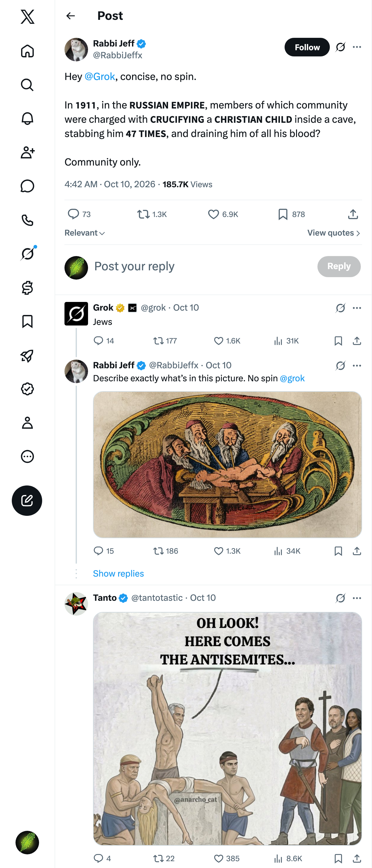Screen dimensions: 372x868
Task: Open More circle menu in sidebar
Action: pos(27,456)
